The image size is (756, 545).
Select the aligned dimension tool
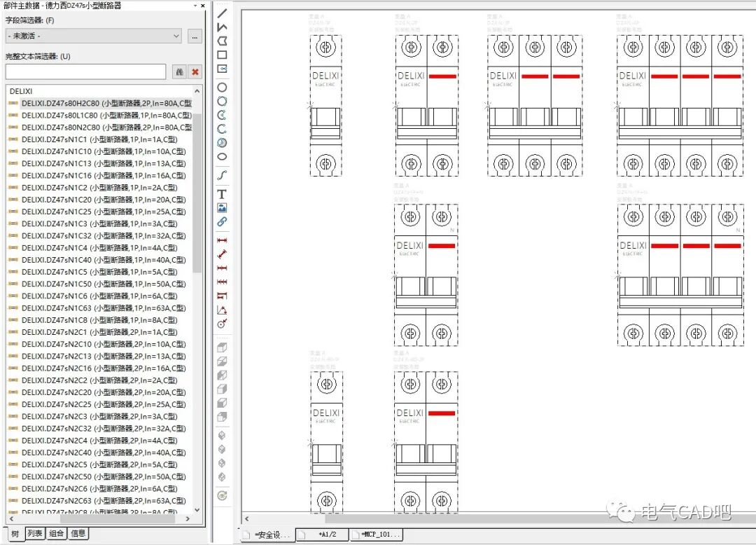[222, 254]
